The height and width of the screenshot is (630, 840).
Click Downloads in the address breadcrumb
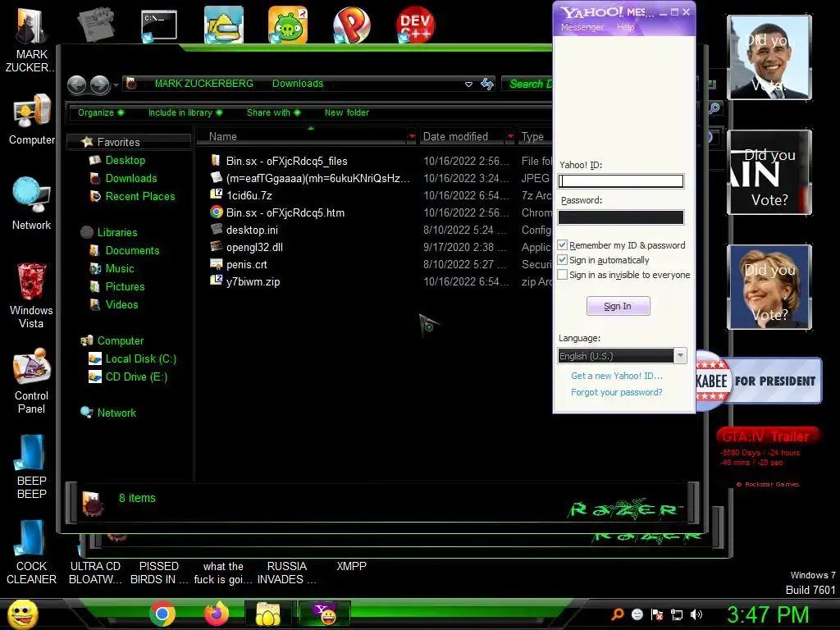(x=297, y=84)
